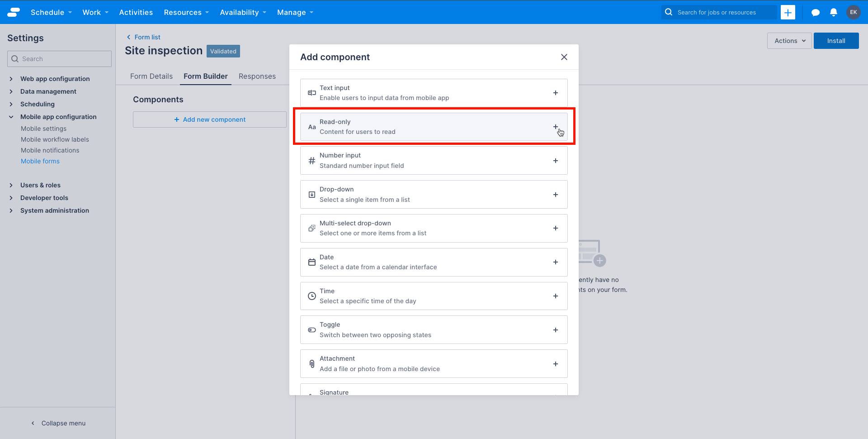Open the messages chat icon
The image size is (868, 439).
[x=816, y=12]
